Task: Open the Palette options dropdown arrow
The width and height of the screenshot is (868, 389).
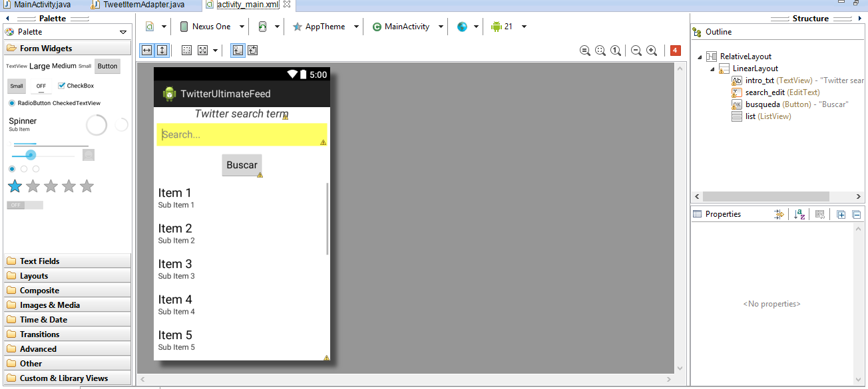Action: tap(123, 32)
